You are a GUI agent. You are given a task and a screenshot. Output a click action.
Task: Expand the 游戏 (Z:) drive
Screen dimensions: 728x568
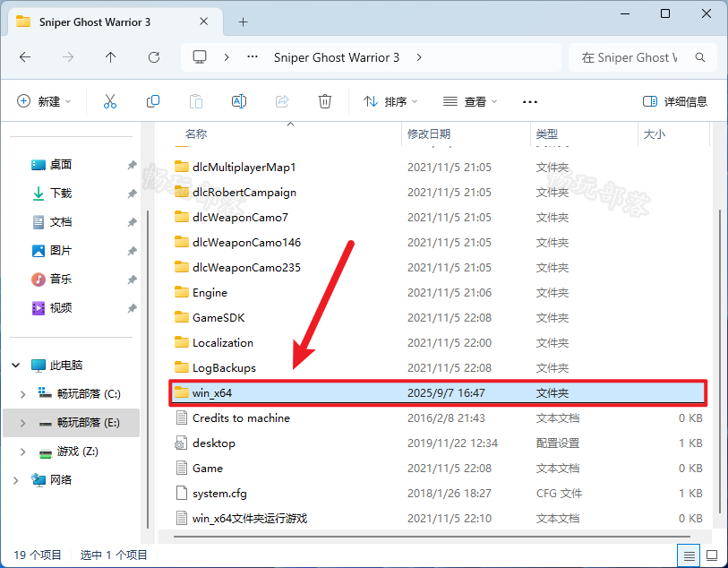(22, 452)
